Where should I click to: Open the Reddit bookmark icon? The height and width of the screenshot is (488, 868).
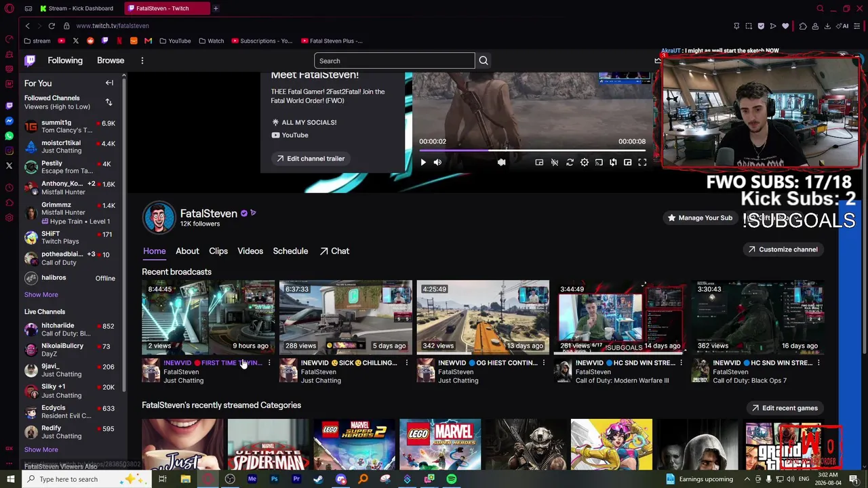tap(90, 41)
